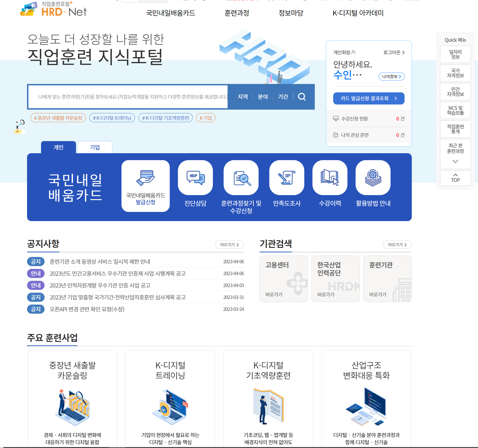
Task: Click the 산업구조 변화대응 특화 illustration
Action: pyautogui.click(x=366, y=407)
